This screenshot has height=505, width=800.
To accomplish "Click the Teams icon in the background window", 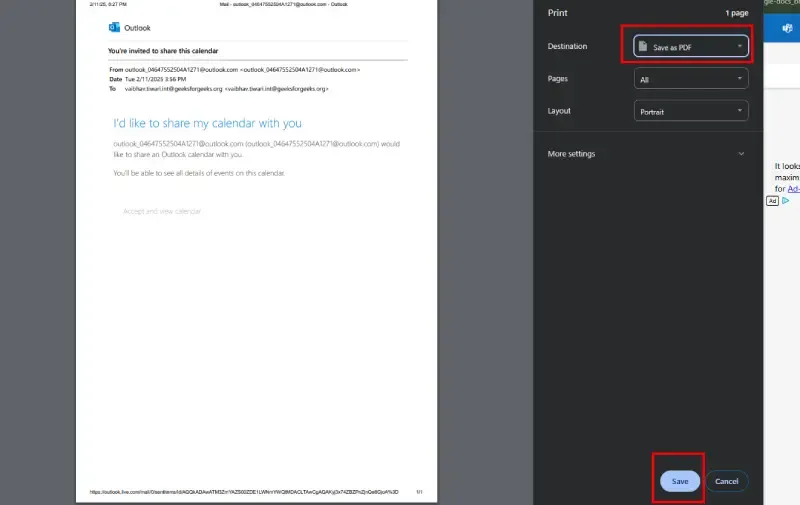I will [787, 28].
